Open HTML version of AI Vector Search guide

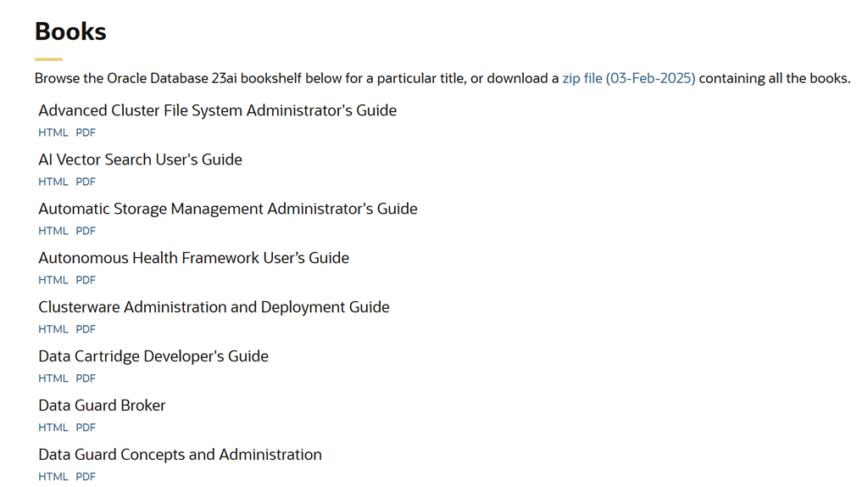(53, 182)
